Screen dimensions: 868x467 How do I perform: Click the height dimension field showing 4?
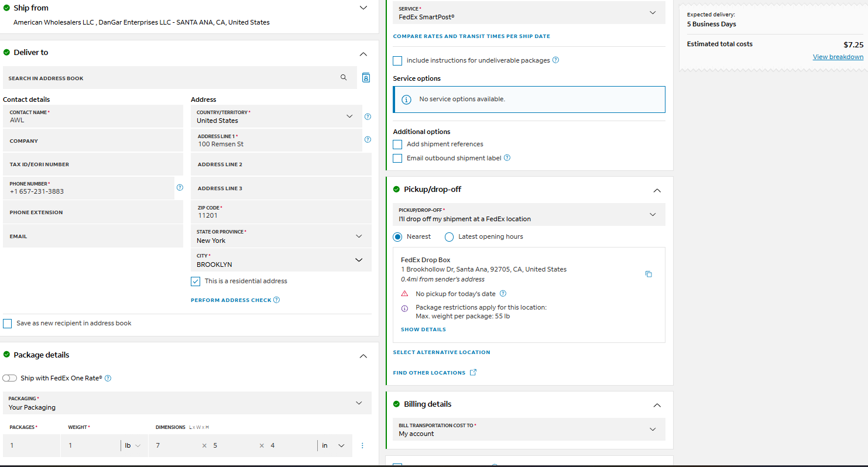click(291, 445)
